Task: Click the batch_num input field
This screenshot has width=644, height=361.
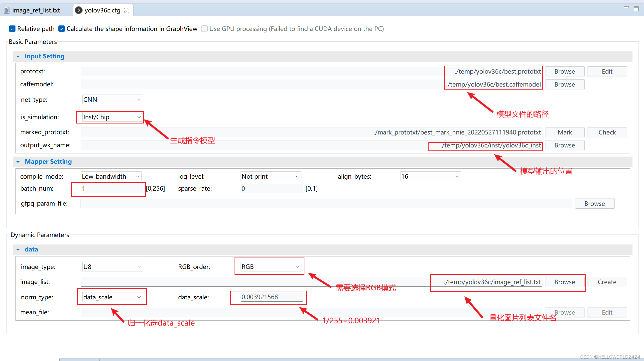Action: tap(112, 189)
